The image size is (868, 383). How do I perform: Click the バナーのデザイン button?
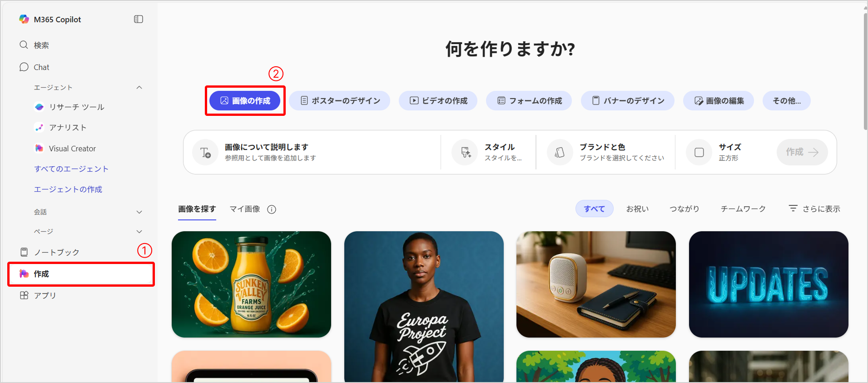coord(628,101)
